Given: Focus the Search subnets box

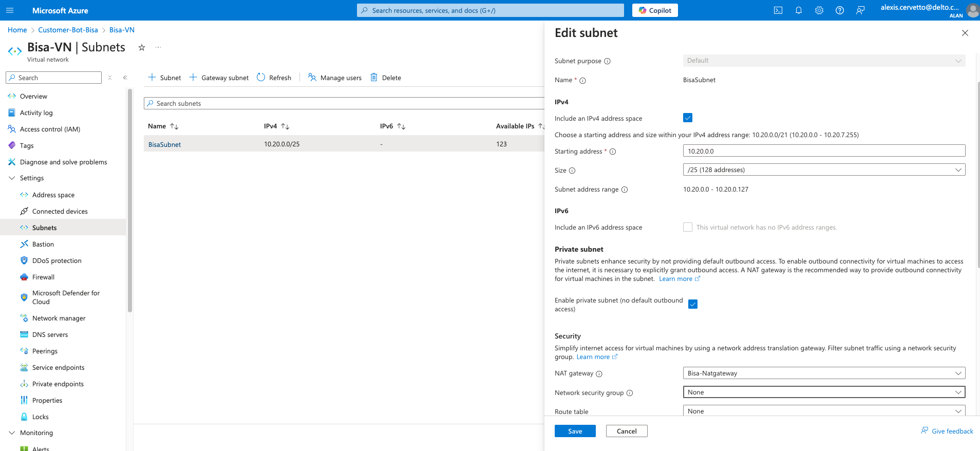Looking at the screenshot, I should tap(344, 103).
